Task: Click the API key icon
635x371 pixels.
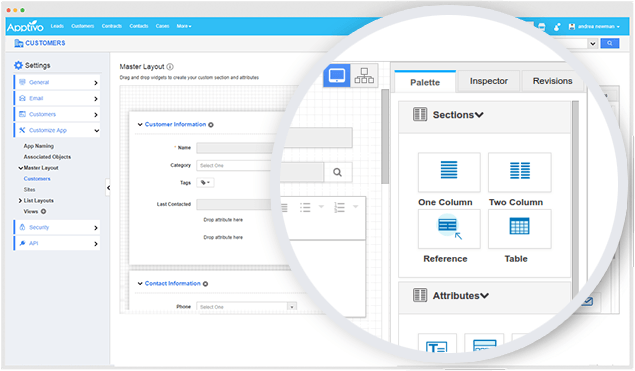Action: click(x=22, y=243)
